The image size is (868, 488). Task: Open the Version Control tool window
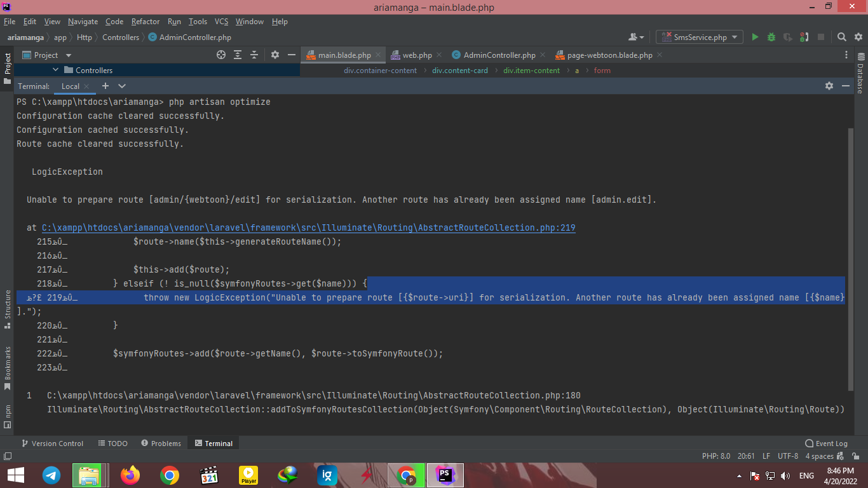[x=52, y=444]
